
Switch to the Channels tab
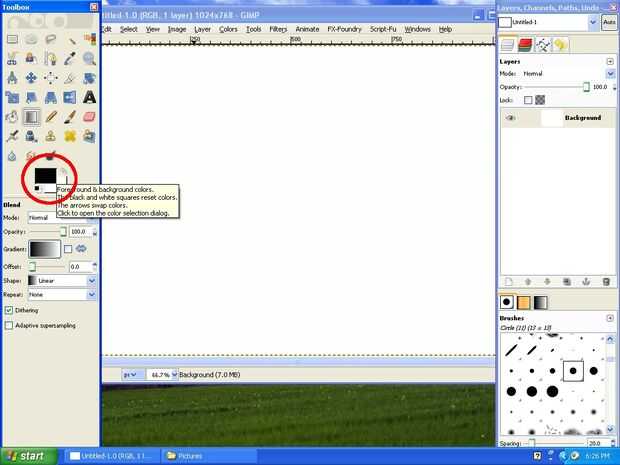525,45
